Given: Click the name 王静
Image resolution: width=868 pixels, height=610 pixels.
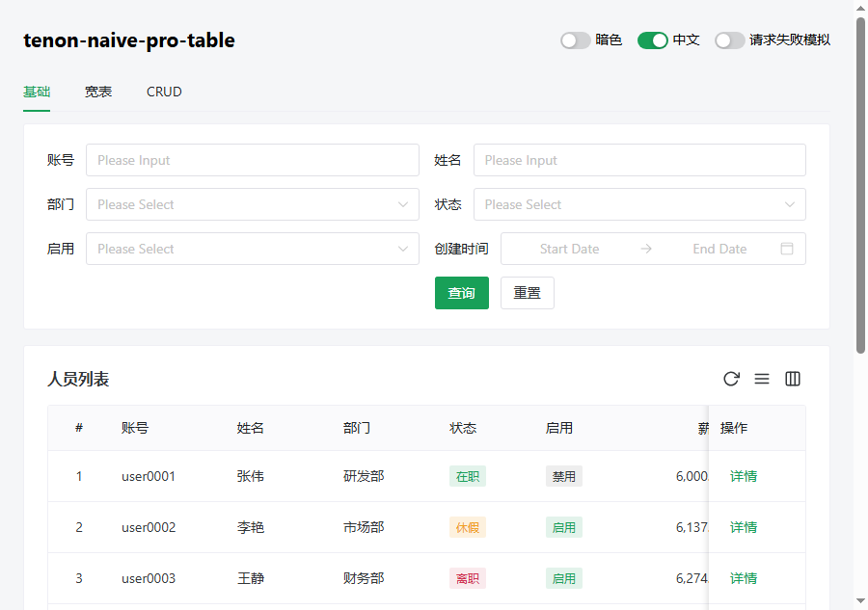Looking at the screenshot, I should tap(250, 578).
